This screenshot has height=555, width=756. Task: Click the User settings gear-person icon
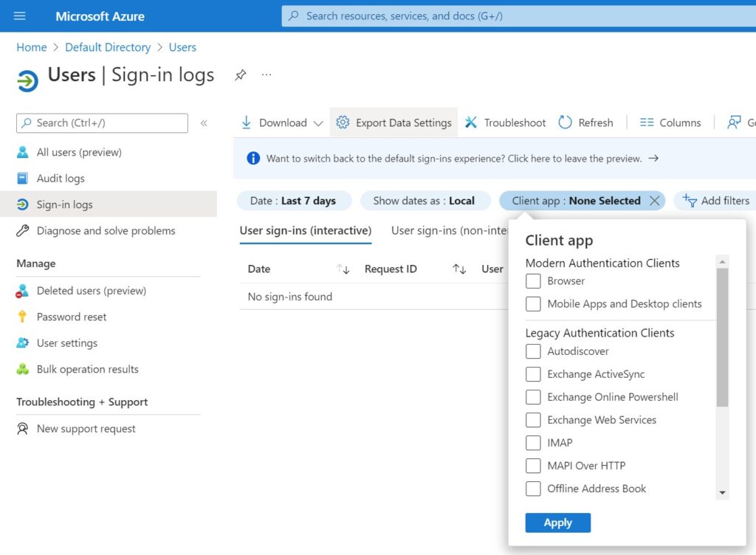tap(22, 342)
